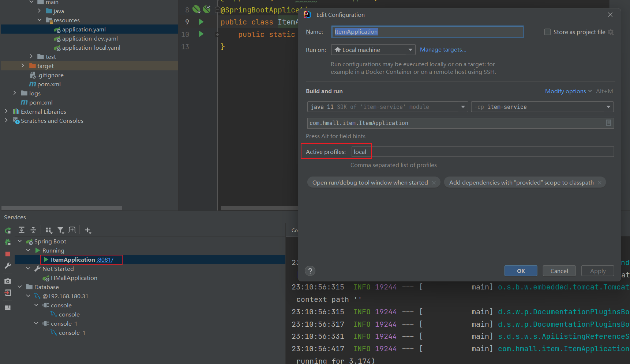Collapse the Database node in Services

point(20,287)
